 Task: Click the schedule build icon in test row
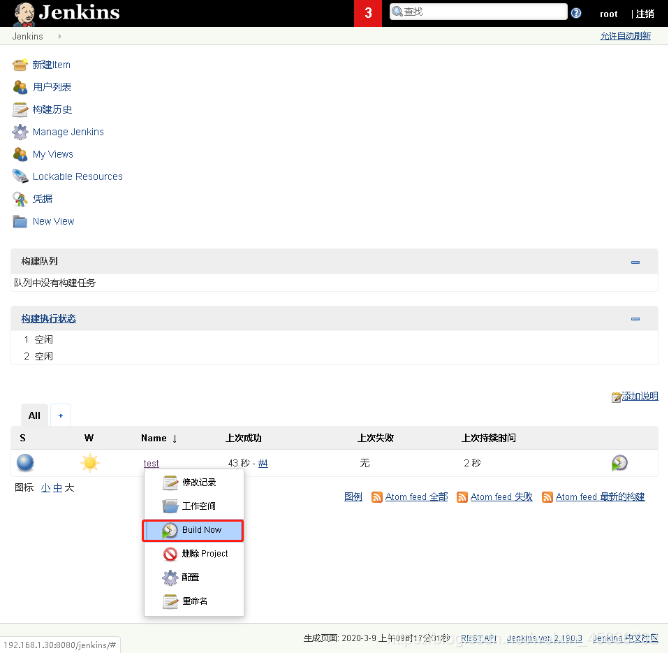click(619, 463)
